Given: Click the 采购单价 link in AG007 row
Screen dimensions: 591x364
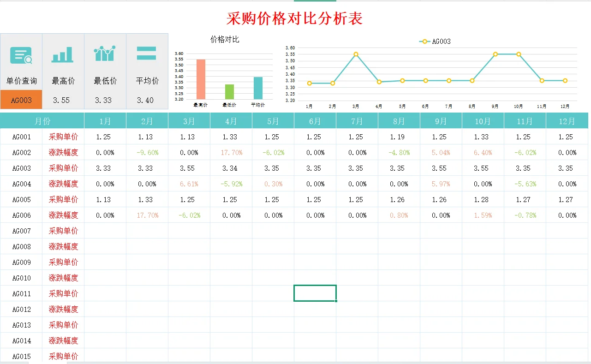Looking at the screenshot, I should click(63, 231).
